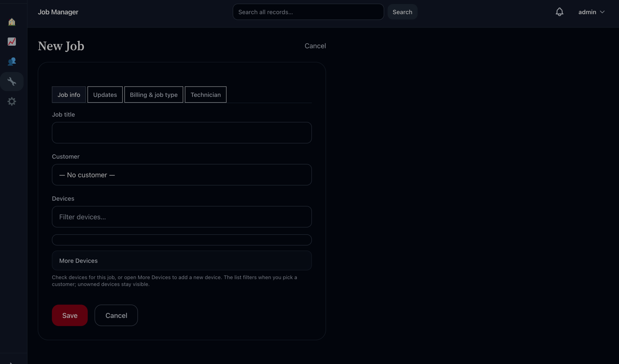The image size is (619, 364).
Task: Select the wrench jobs sidebar icon
Action: 12,81
